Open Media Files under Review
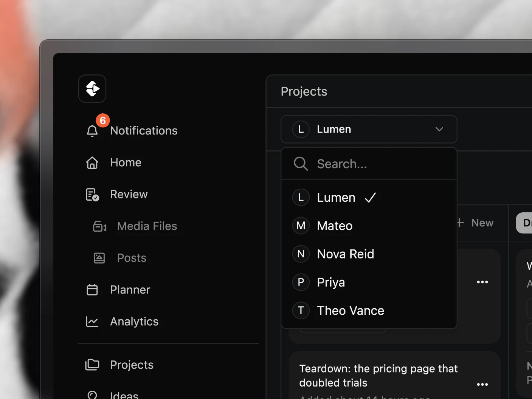 click(x=147, y=226)
